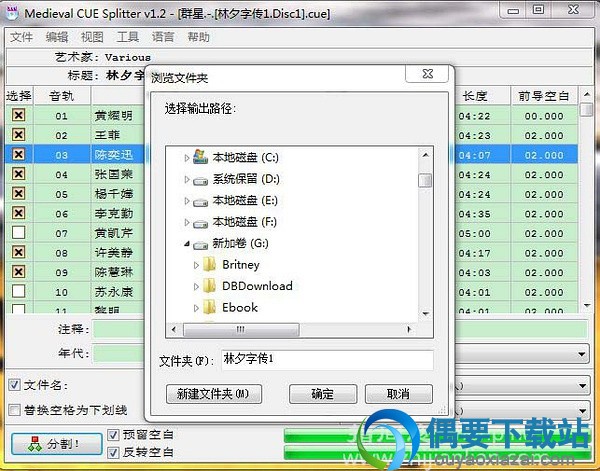Select track 05 杨千嬅 row

(x=77, y=194)
